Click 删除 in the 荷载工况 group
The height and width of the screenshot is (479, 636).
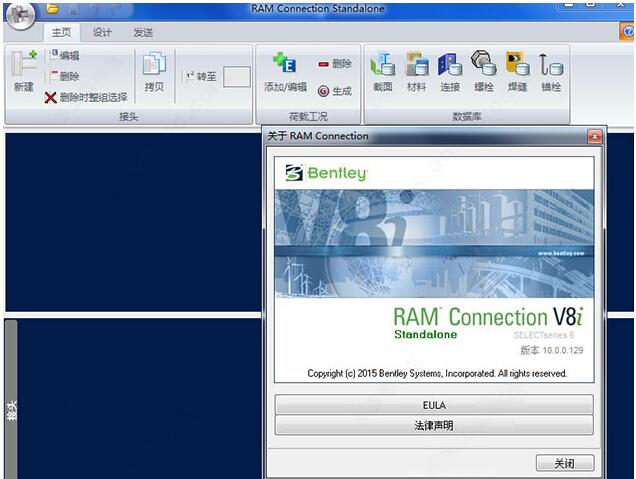[335, 64]
